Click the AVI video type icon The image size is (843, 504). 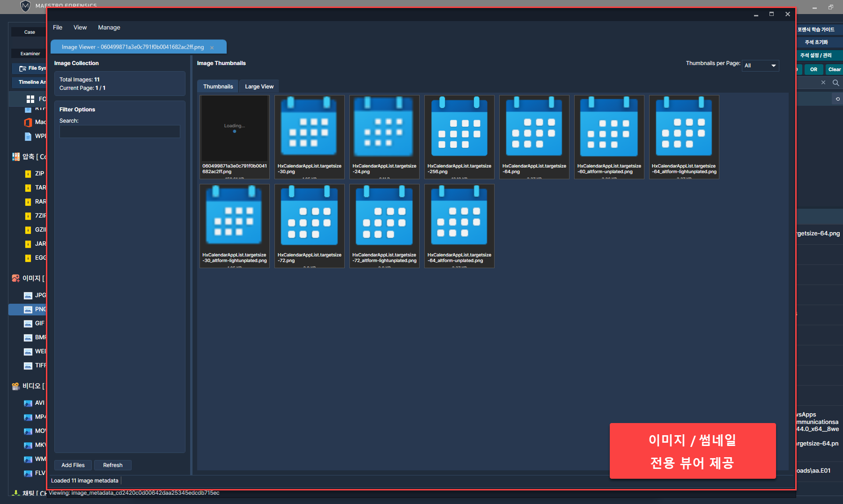pos(28,403)
